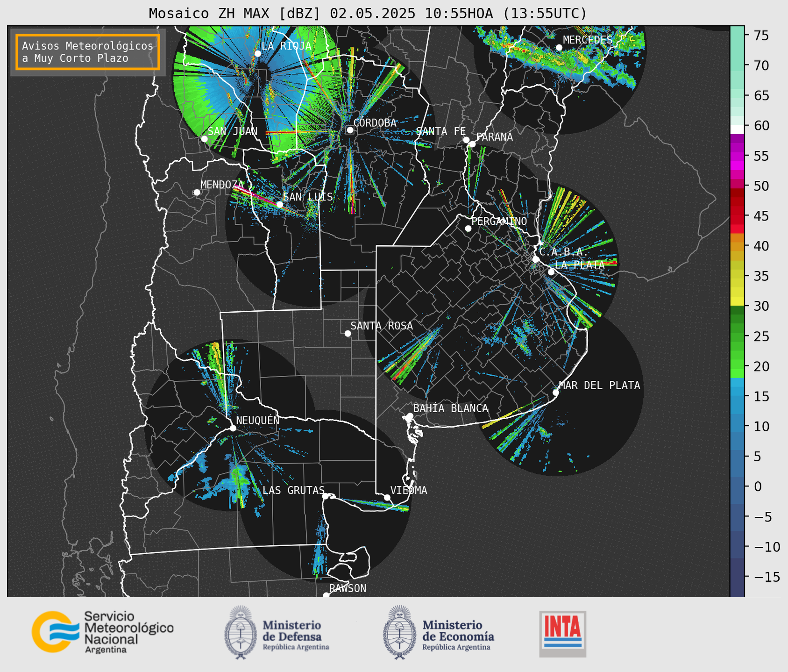Image resolution: width=788 pixels, height=672 pixels.
Task: Click the Ministerio de Economía emblem
Action: tap(399, 632)
